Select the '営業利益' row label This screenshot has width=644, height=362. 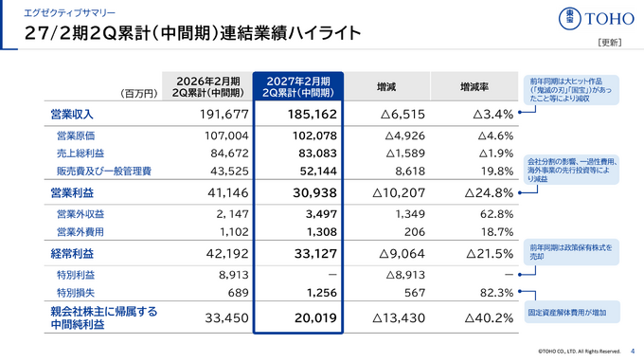coord(72,192)
